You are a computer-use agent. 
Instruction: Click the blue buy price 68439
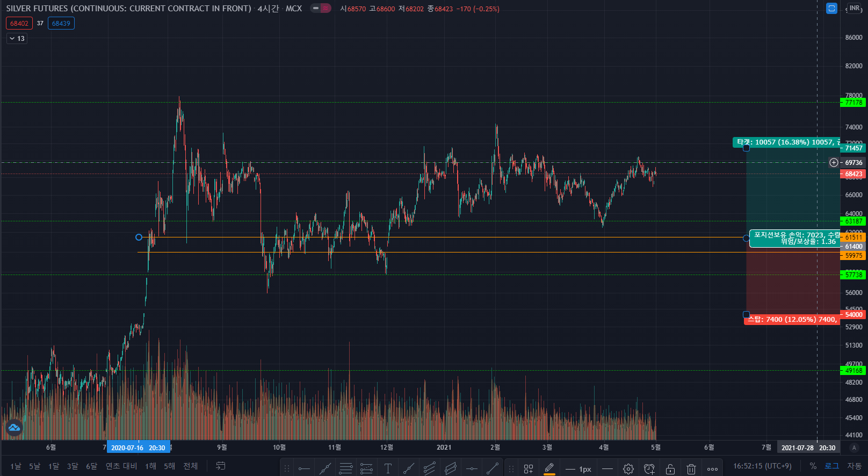61,23
